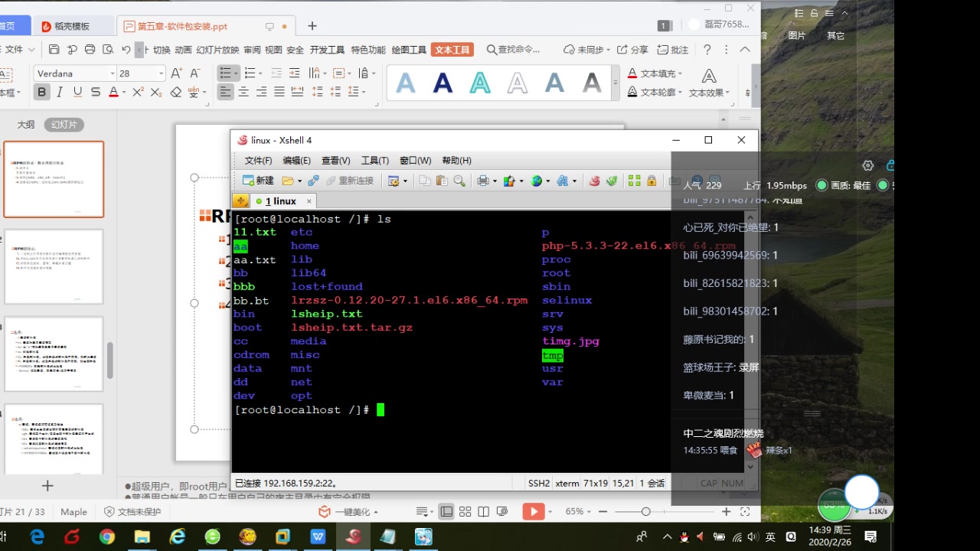Click the WPS Writer taskbar icon
Viewport: 980px width, 551px height.
(317, 537)
